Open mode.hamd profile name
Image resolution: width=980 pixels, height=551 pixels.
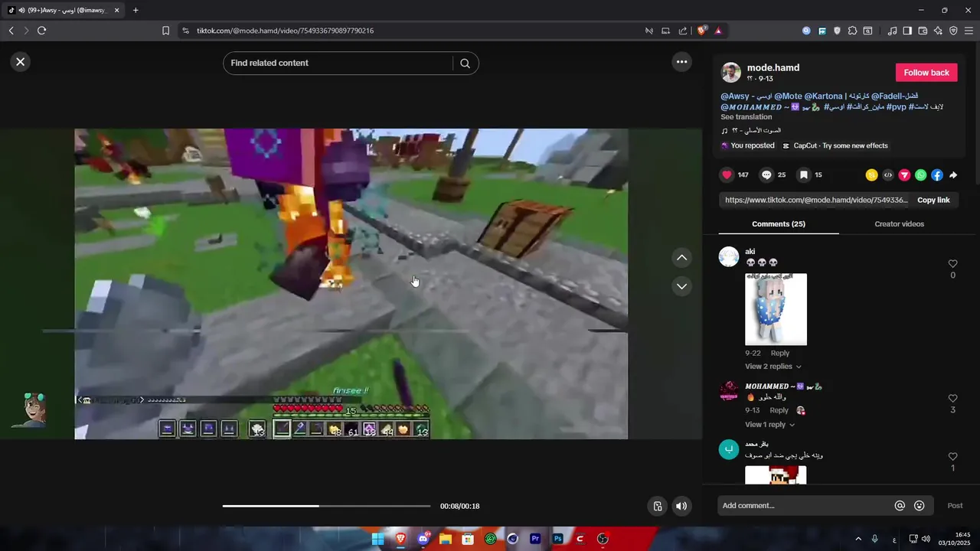(x=773, y=67)
